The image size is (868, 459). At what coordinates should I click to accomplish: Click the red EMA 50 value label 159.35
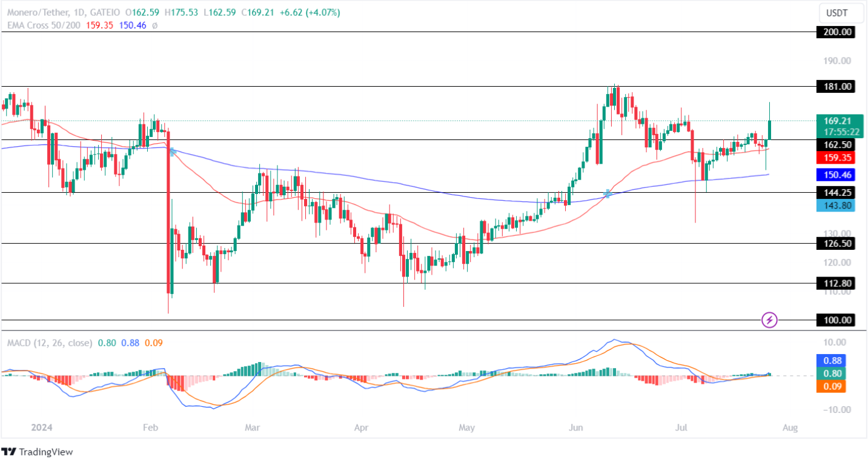click(x=836, y=158)
